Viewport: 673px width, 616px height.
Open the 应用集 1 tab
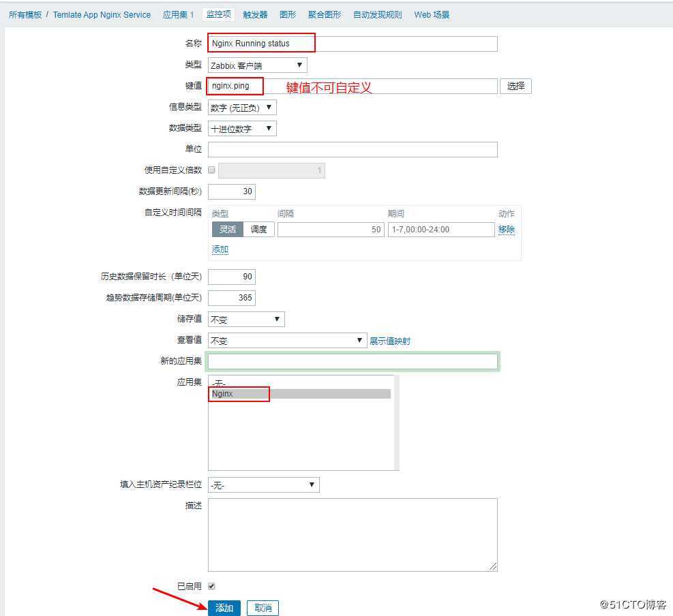179,14
